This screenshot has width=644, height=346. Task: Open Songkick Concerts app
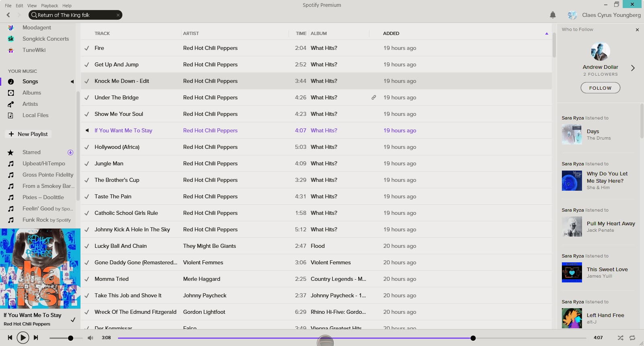click(x=45, y=39)
